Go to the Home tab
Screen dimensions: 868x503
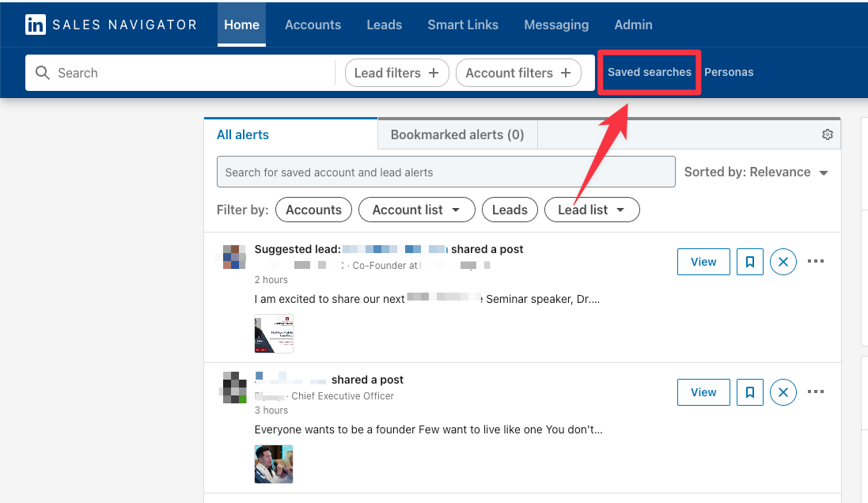[241, 25]
